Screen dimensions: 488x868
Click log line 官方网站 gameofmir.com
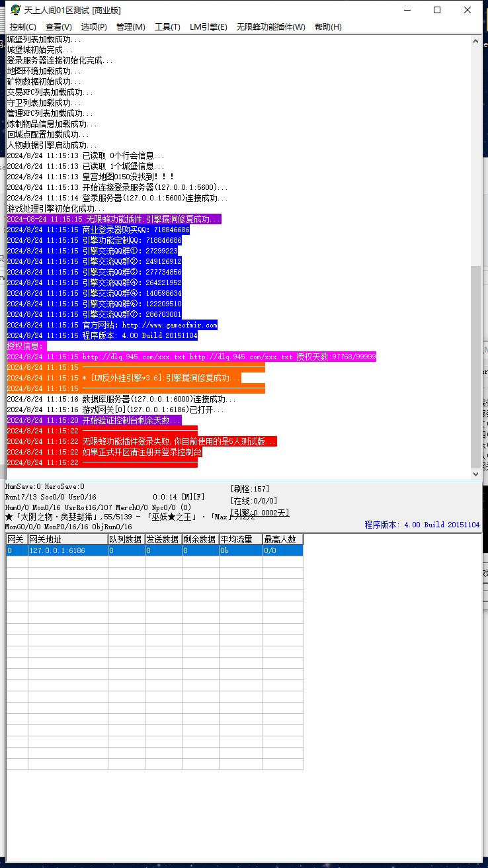(112, 325)
